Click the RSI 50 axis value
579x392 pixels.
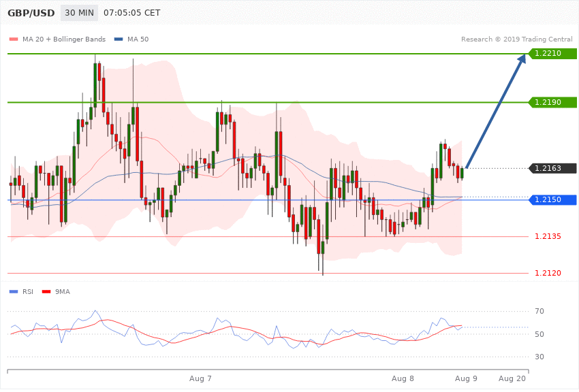tap(539, 334)
